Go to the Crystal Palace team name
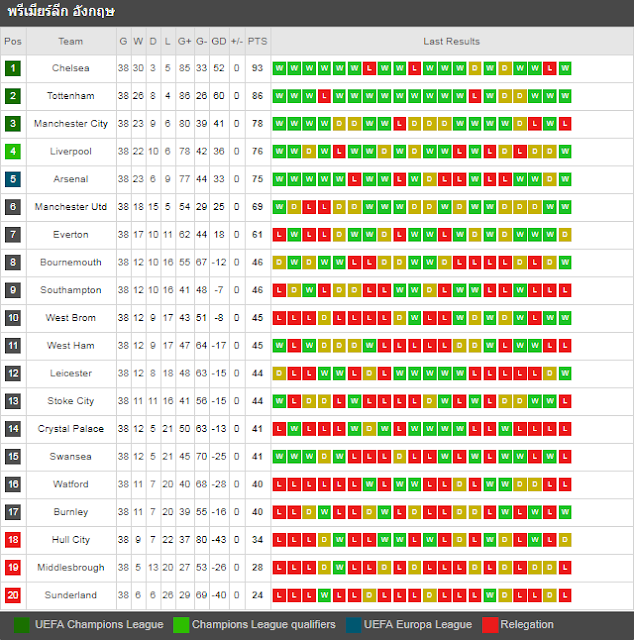The width and height of the screenshot is (634, 640). point(71,429)
